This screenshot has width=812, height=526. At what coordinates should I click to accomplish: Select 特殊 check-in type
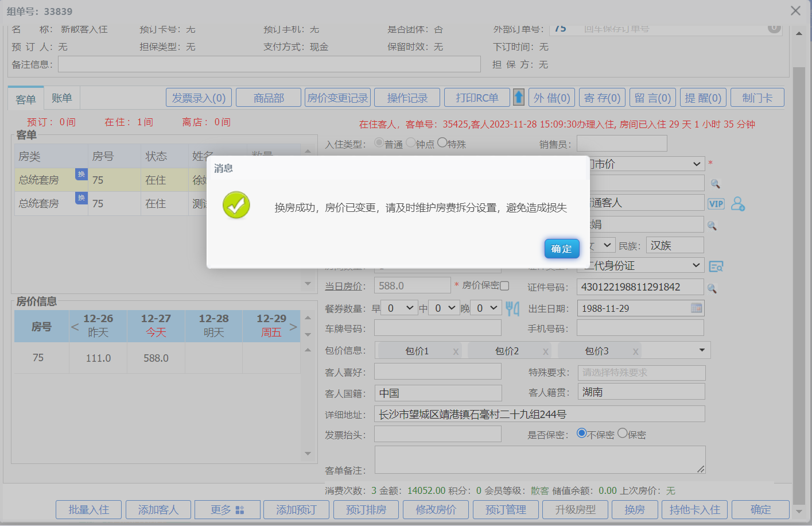tap(442, 142)
